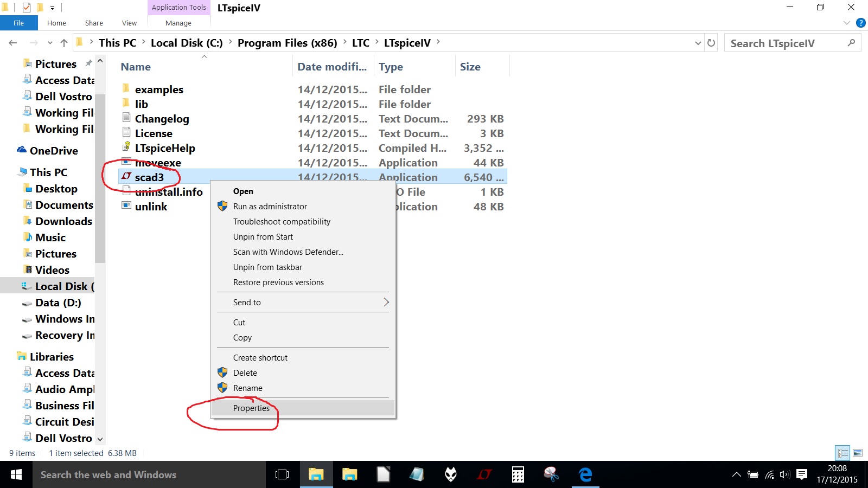Expand the breadcrumb arrow after LTC
Screen dimensions: 868x488
click(376, 42)
